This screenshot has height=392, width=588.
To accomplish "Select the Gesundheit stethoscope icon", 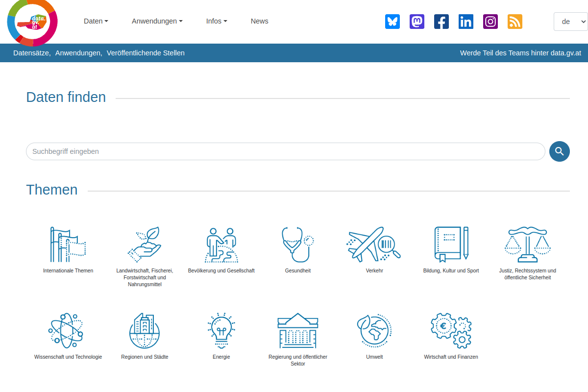I will point(298,245).
